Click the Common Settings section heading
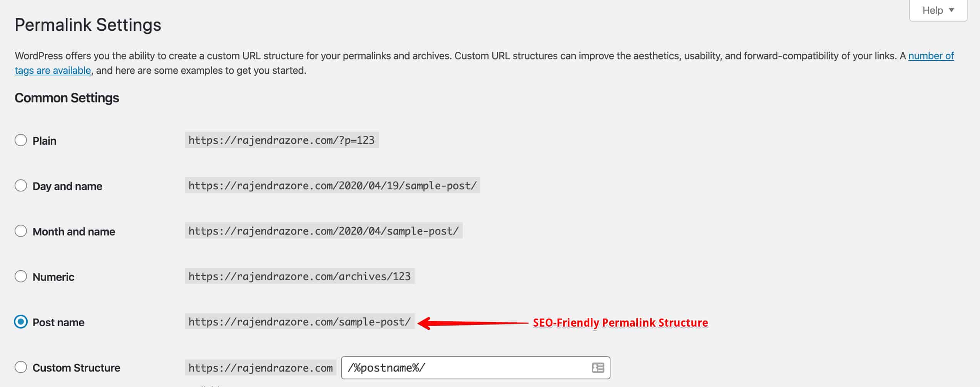Screen dimensions: 980x387 pos(67,98)
